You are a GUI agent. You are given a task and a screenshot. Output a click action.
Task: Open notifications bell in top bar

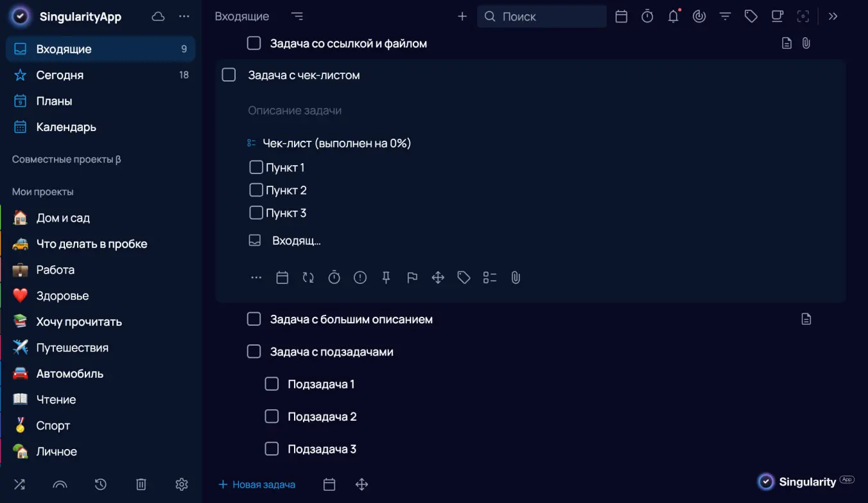[x=673, y=17]
